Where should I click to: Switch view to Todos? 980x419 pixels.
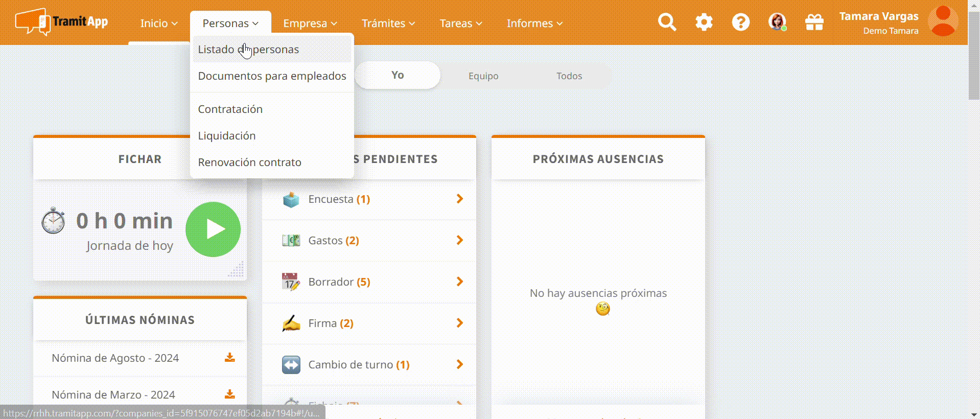coord(569,76)
